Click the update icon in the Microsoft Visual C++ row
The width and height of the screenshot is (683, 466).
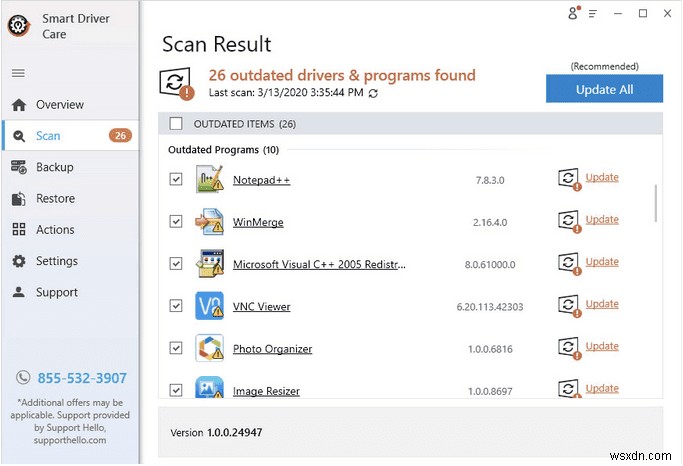click(570, 264)
